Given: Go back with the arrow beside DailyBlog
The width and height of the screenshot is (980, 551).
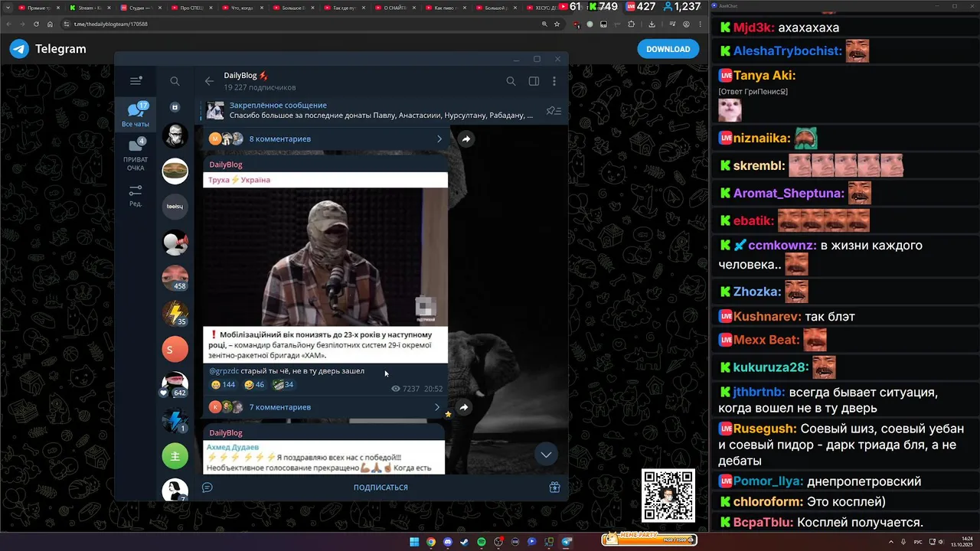Looking at the screenshot, I should (209, 81).
